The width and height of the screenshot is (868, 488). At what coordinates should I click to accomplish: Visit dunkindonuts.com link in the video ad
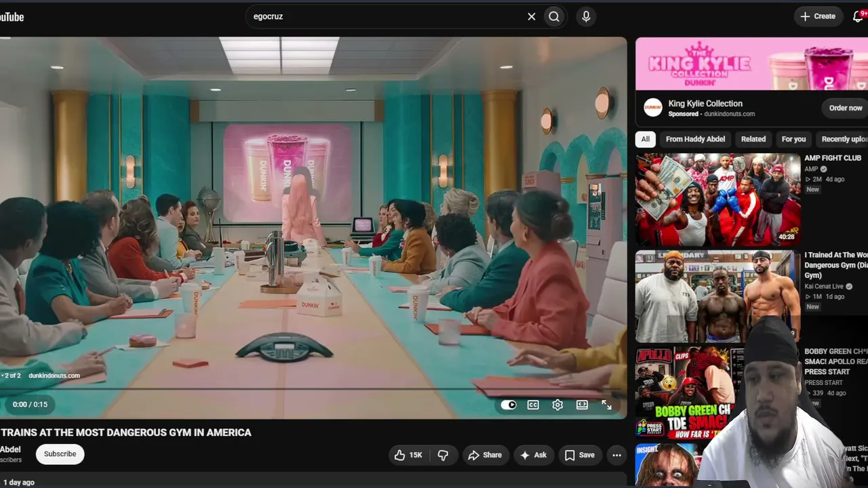[x=54, y=375]
